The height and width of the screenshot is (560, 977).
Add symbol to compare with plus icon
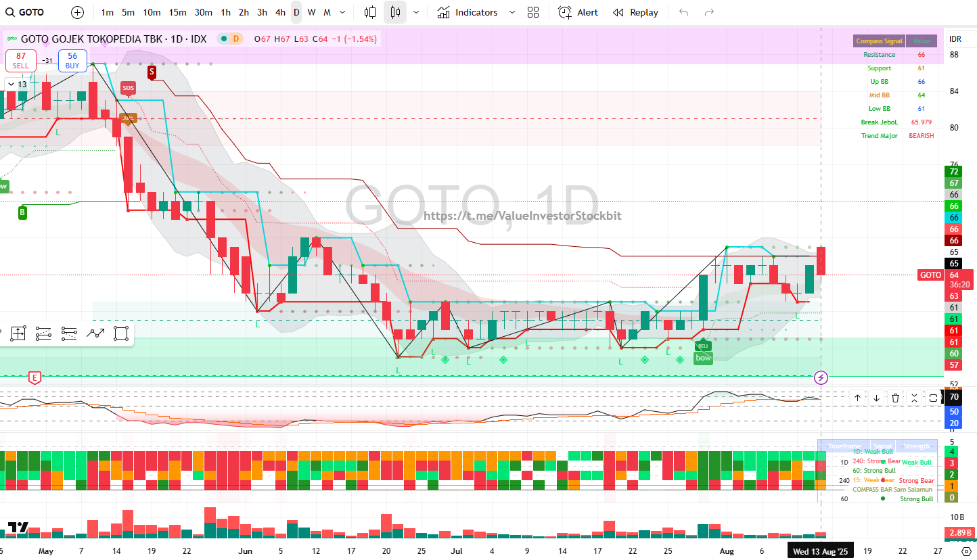point(78,12)
